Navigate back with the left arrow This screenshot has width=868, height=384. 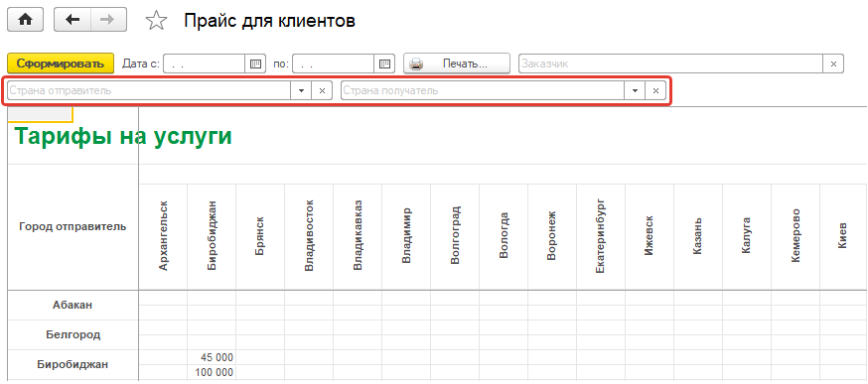(72, 20)
